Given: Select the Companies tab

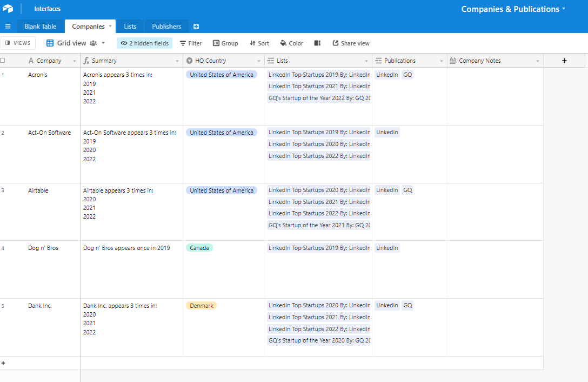Looking at the screenshot, I should point(88,27).
